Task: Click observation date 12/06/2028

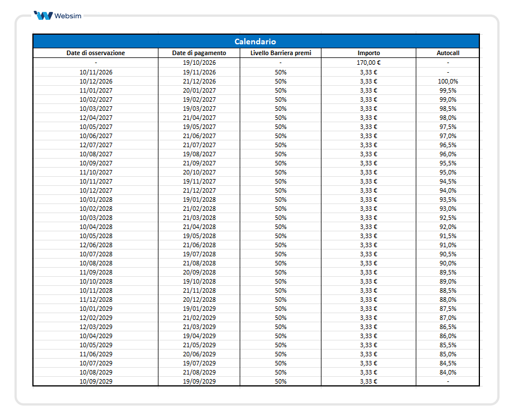Action: 96,245
